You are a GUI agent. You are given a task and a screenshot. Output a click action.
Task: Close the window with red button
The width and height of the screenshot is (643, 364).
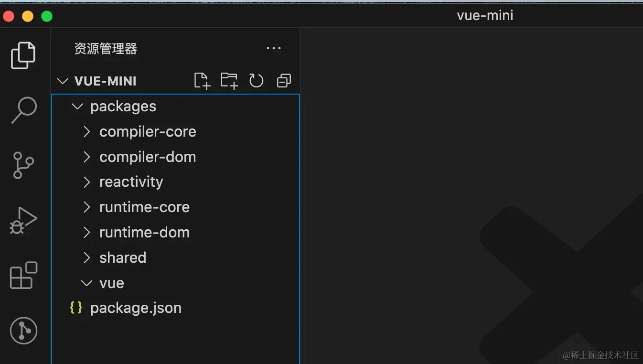(9, 16)
